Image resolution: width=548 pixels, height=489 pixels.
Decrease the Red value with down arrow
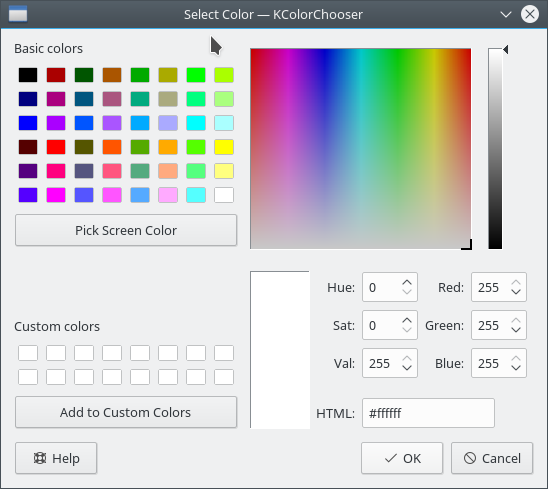click(516, 292)
